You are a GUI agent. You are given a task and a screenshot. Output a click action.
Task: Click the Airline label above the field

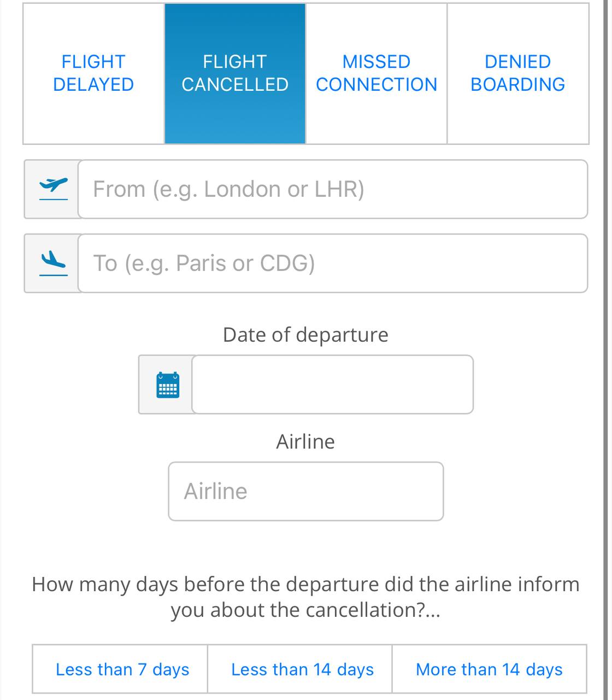(305, 441)
